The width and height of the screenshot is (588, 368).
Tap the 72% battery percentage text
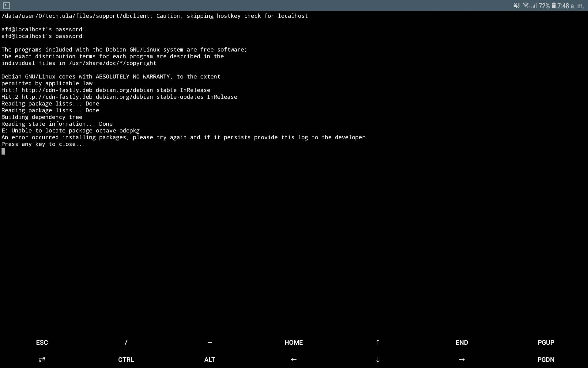click(x=544, y=6)
